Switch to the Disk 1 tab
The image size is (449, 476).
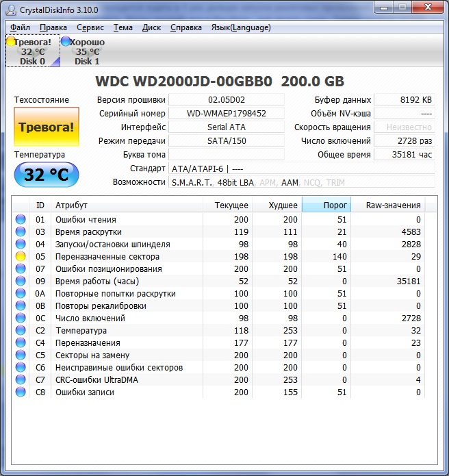coord(87,51)
